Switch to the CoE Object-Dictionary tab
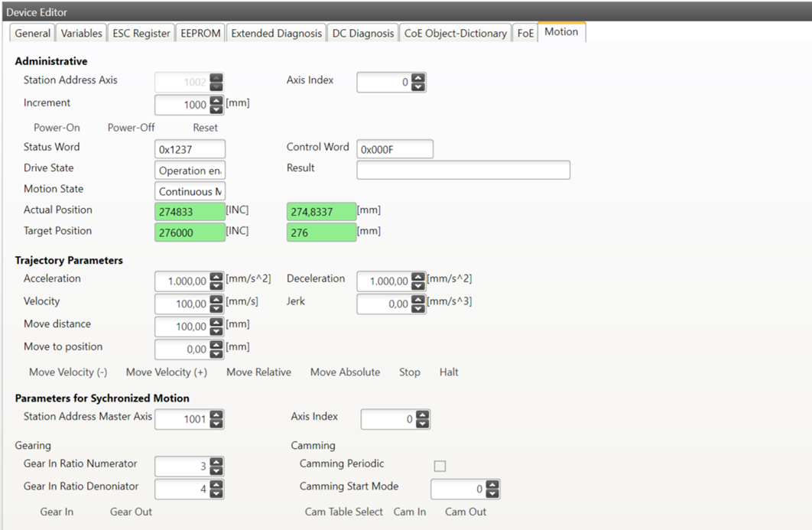812x530 pixels. [455, 33]
